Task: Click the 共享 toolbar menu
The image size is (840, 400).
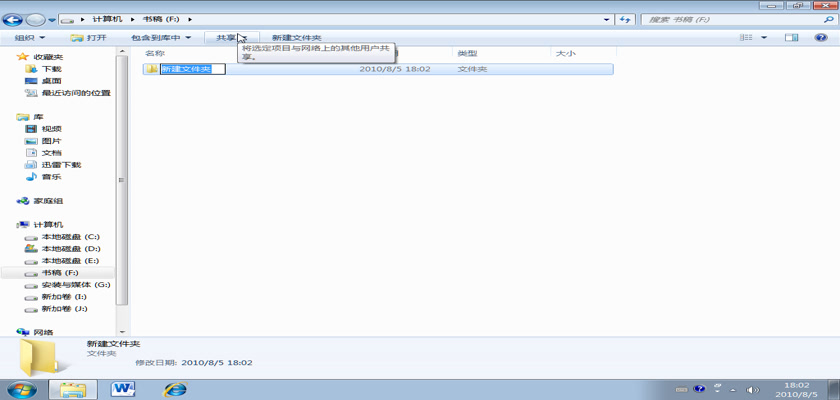Action: tap(229, 37)
